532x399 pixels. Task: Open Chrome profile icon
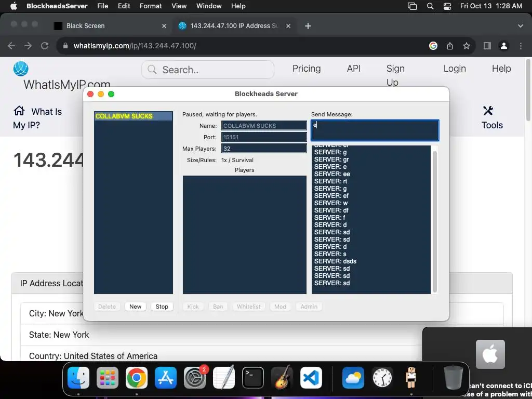point(504,46)
